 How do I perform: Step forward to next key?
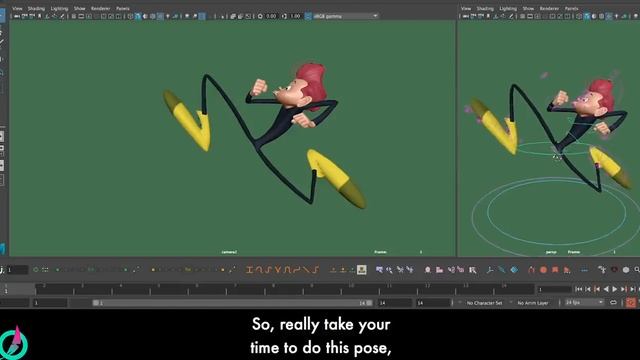pos(624,289)
